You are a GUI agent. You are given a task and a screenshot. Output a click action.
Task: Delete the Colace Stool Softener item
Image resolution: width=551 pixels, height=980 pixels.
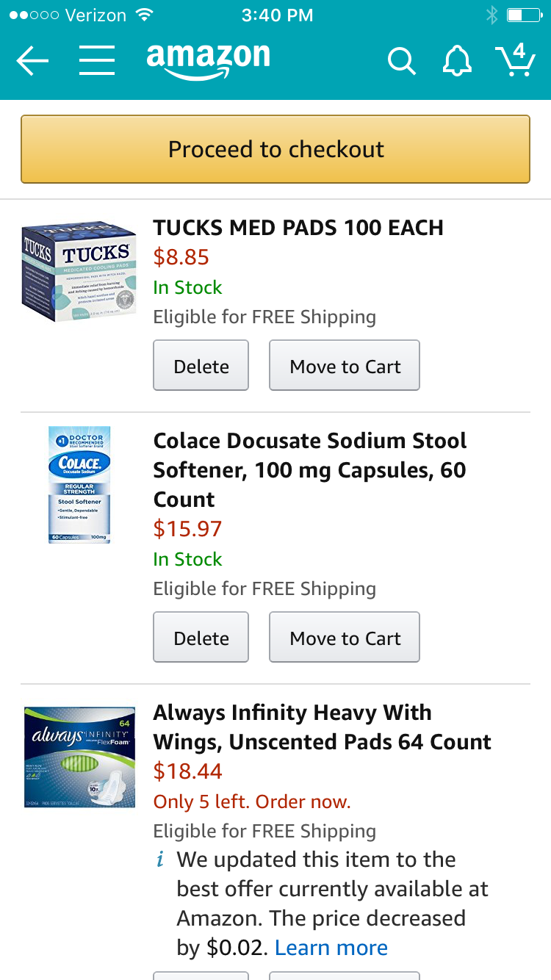(201, 637)
